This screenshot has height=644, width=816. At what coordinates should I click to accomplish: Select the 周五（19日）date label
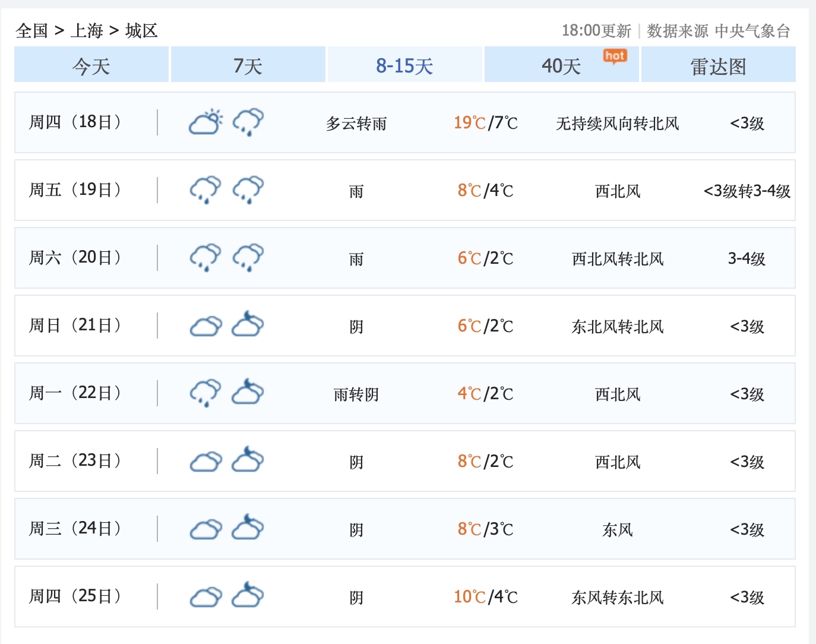[75, 190]
